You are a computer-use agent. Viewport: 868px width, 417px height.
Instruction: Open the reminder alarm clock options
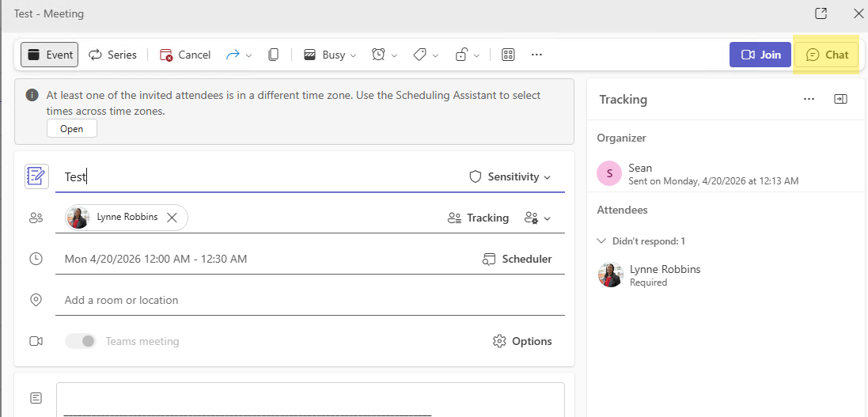click(379, 55)
